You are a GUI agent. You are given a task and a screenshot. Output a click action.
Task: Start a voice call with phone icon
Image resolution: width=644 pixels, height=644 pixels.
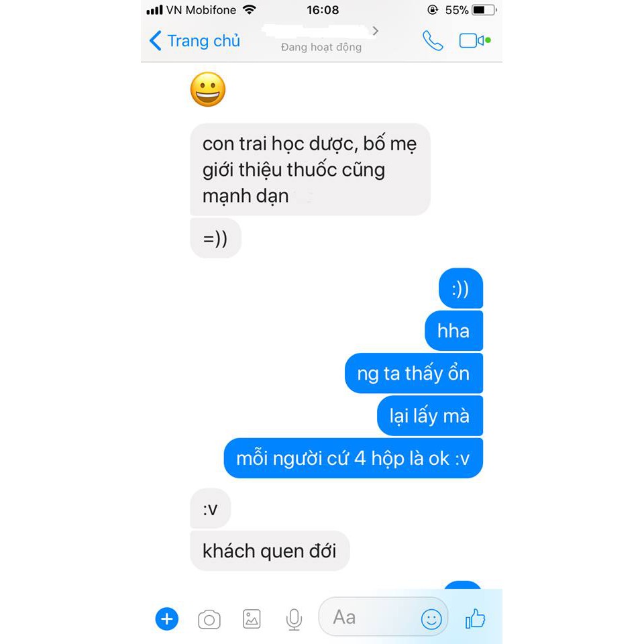pyautogui.click(x=433, y=41)
